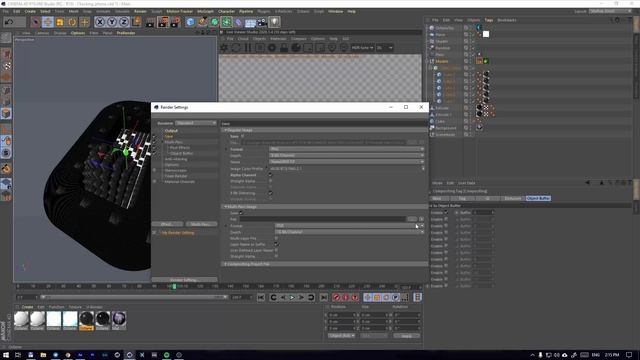Viewport: 640px width, 360px height.
Task: Open the Edit Render Settings toolbar icon
Action: [x=176, y=22]
